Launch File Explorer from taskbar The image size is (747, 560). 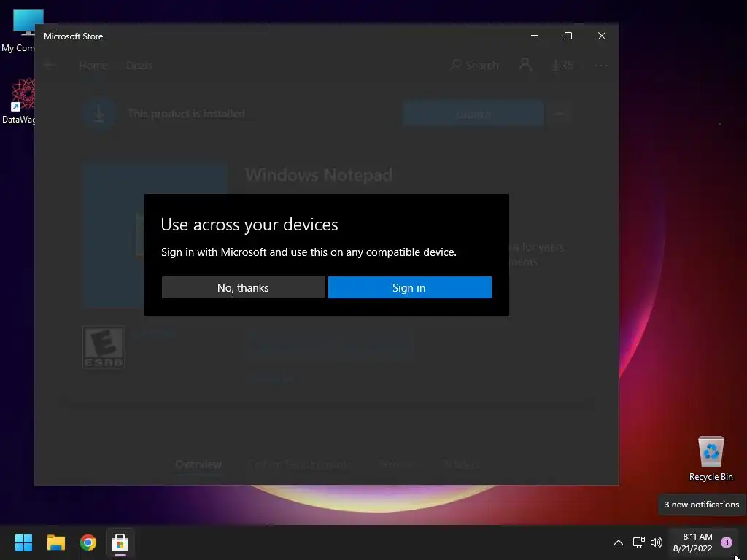pos(55,542)
